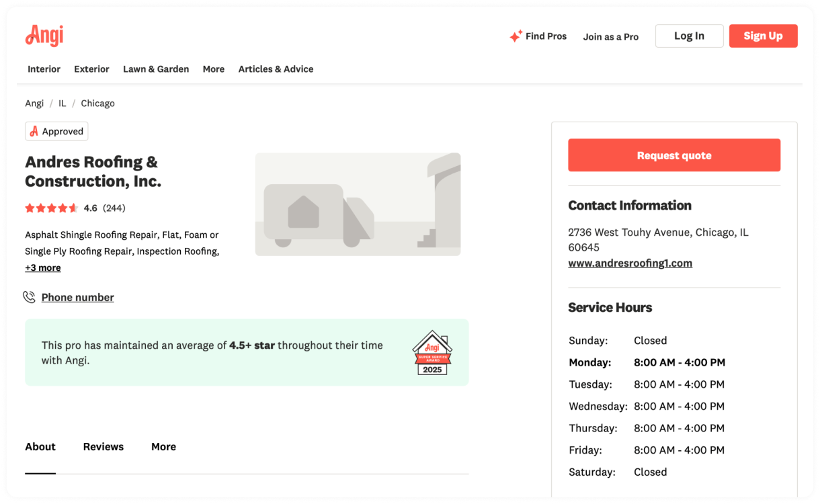Click the phone handset icon
The height and width of the screenshot is (504, 820).
(x=29, y=297)
